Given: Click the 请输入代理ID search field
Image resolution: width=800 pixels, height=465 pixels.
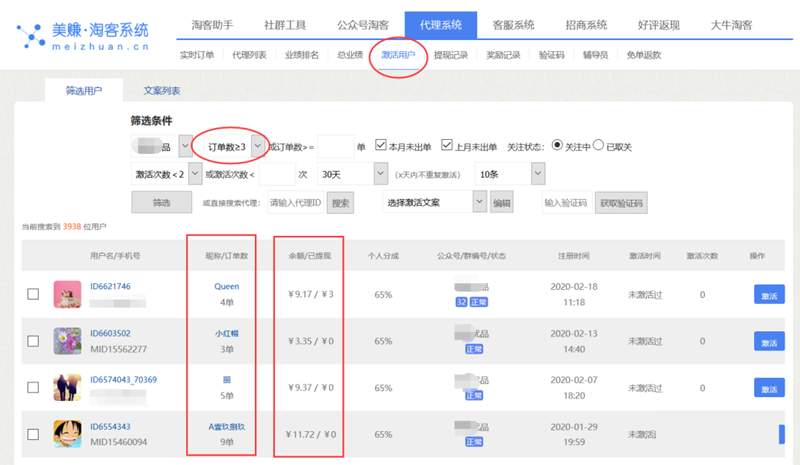Looking at the screenshot, I should pyautogui.click(x=298, y=203).
